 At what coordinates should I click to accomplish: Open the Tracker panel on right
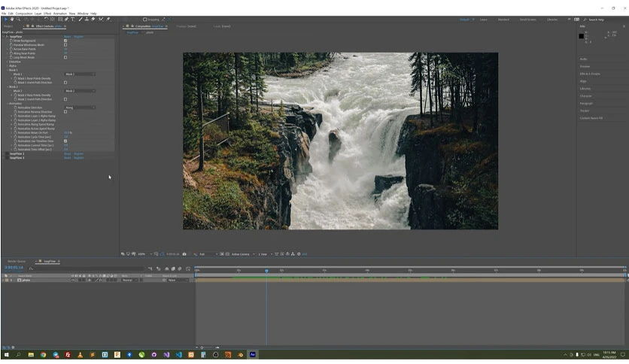[585, 111]
